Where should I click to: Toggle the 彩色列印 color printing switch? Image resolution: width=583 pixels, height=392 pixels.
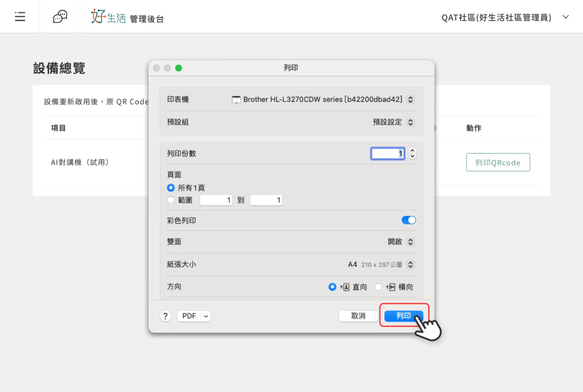click(409, 220)
